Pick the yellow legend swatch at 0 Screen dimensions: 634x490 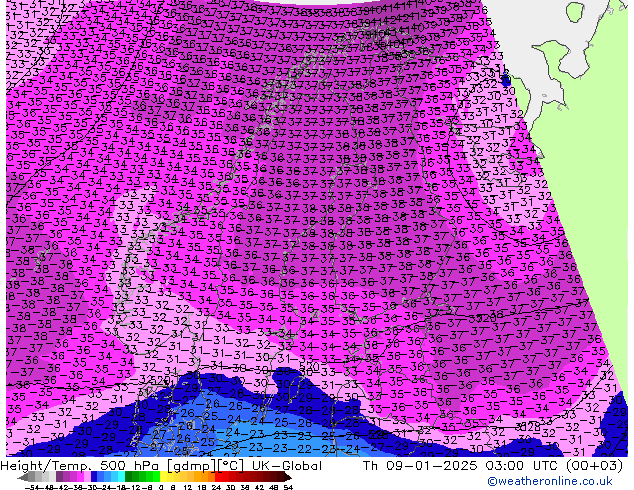(x=163, y=477)
